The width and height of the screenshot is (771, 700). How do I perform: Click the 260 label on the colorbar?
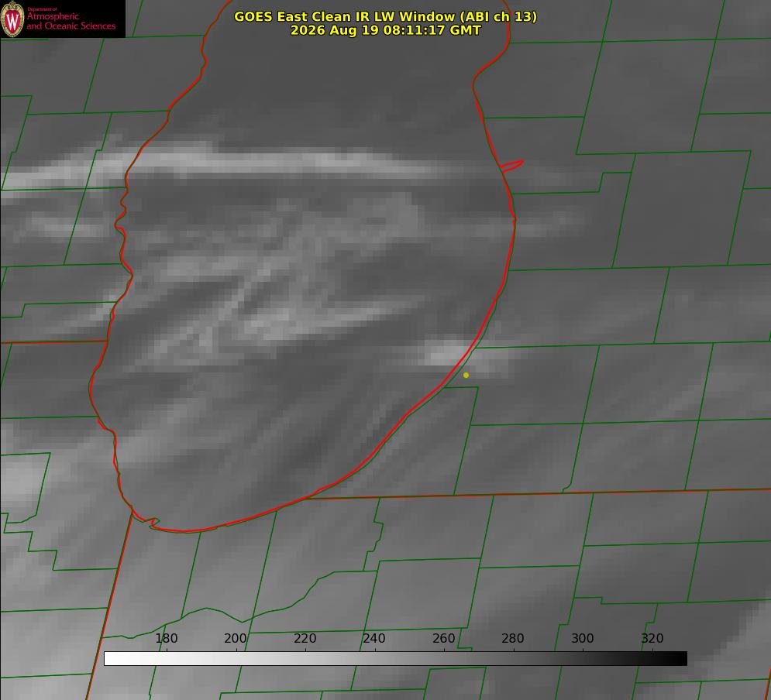click(x=443, y=638)
